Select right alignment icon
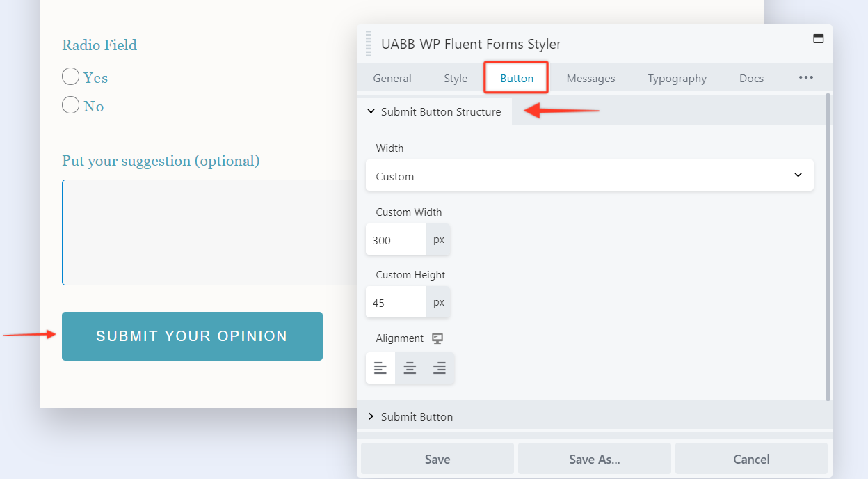The height and width of the screenshot is (479, 868). click(439, 368)
